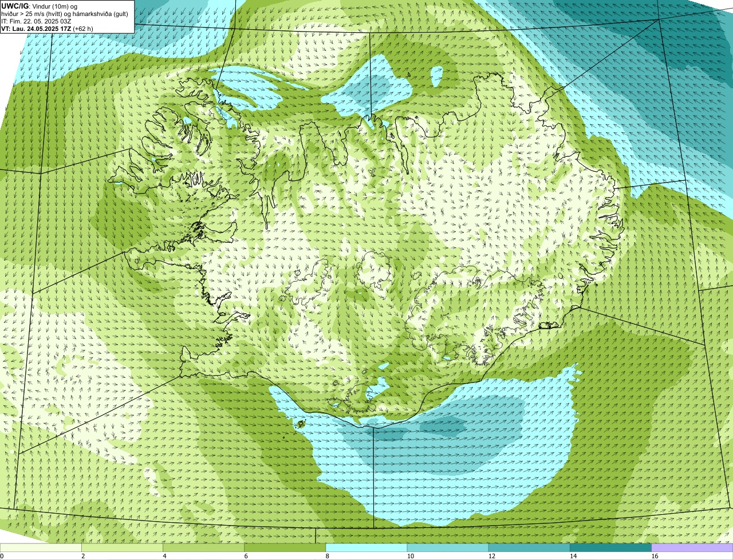Click the pale yellow 0–2 m/s legend swatch
733x560 pixels.
tap(41, 548)
